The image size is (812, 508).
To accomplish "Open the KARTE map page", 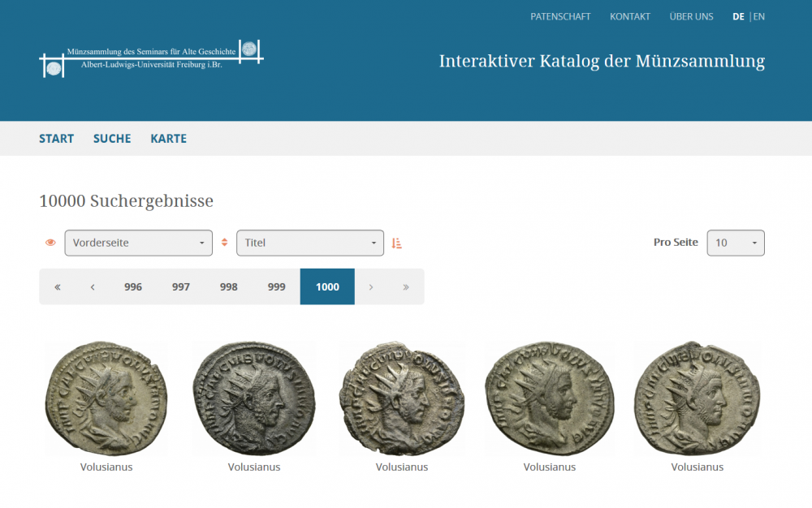I will pos(168,139).
